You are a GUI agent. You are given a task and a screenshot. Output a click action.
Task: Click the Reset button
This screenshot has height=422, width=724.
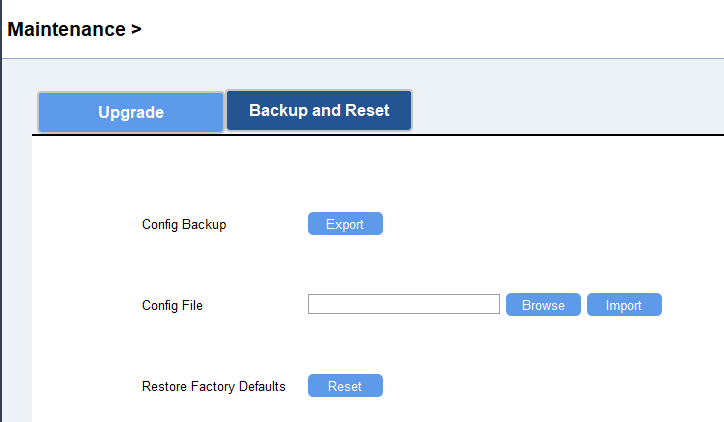(x=345, y=386)
